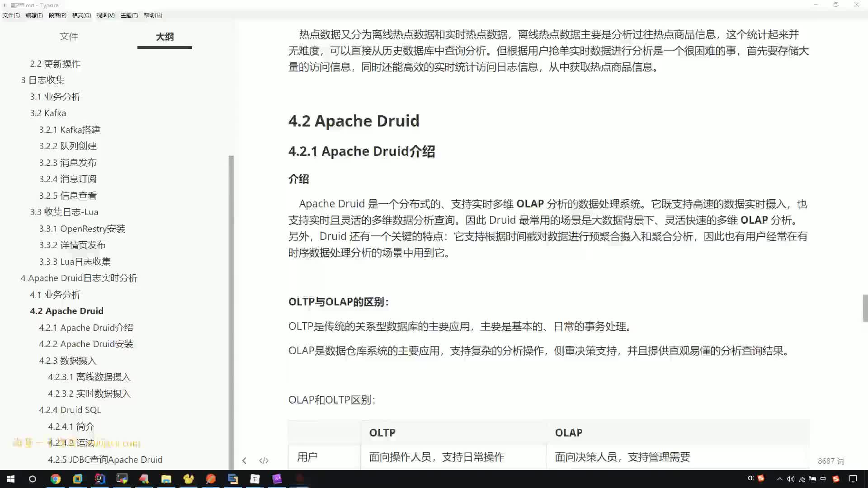Collapse the sidebar with the left arrow icon

(244, 460)
